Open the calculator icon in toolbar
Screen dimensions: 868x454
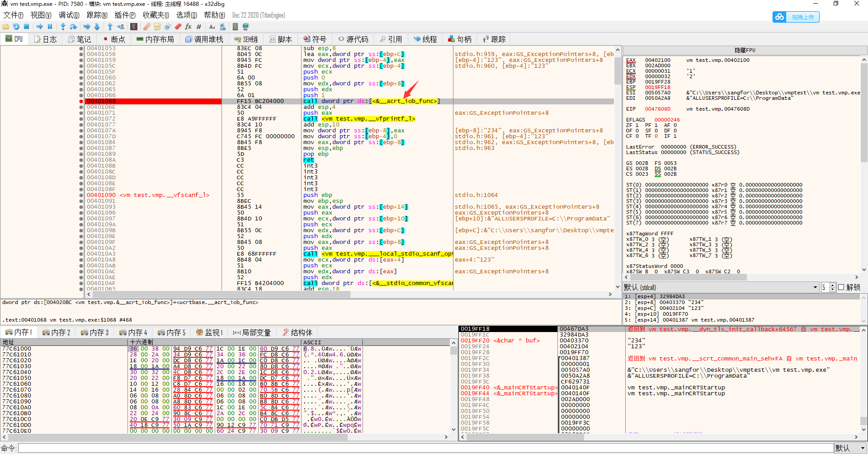tap(236, 27)
